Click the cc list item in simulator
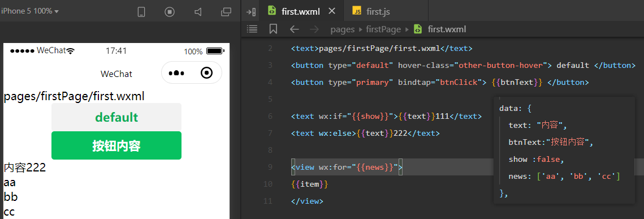Viewport: 644px width, 219px height. (x=9, y=212)
